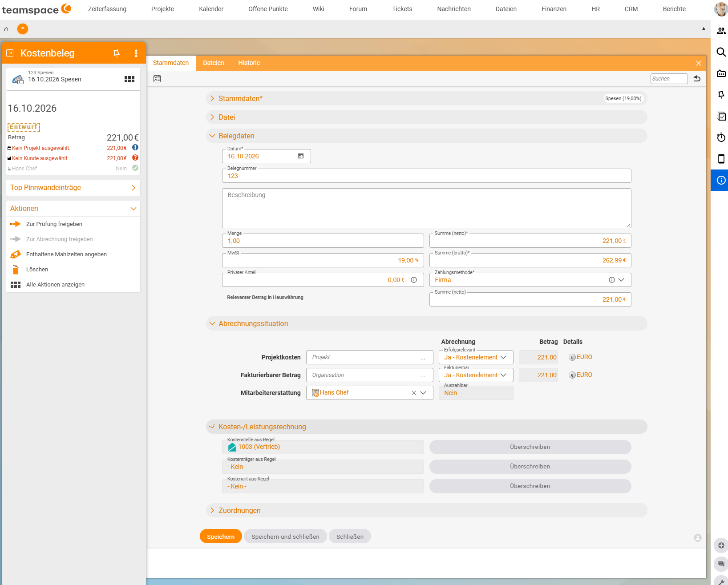
Task: Collapse the Abrechnungssituation section
Action: pos(426,323)
